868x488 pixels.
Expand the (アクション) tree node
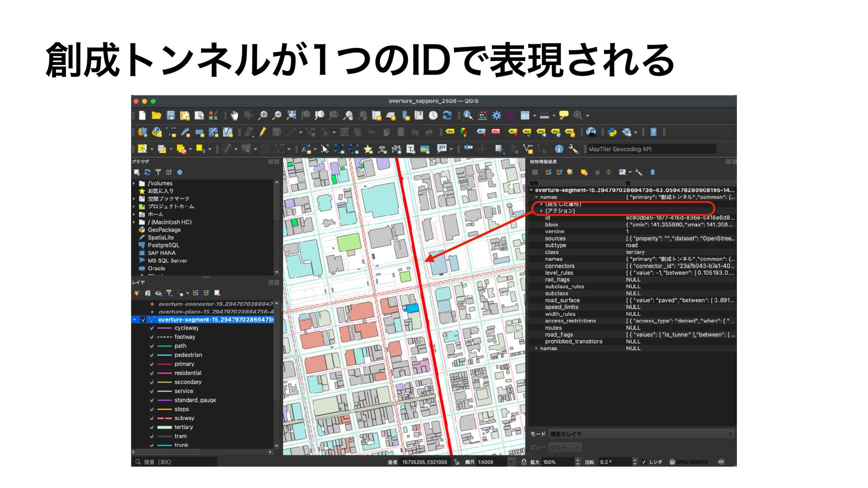(x=542, y=211)
